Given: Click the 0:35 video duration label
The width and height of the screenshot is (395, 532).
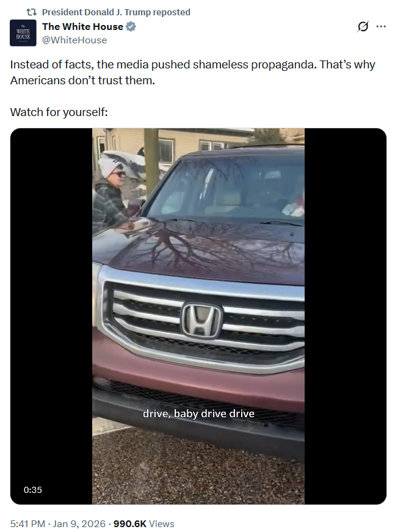Looking at the screenshot, I should 33,490.
